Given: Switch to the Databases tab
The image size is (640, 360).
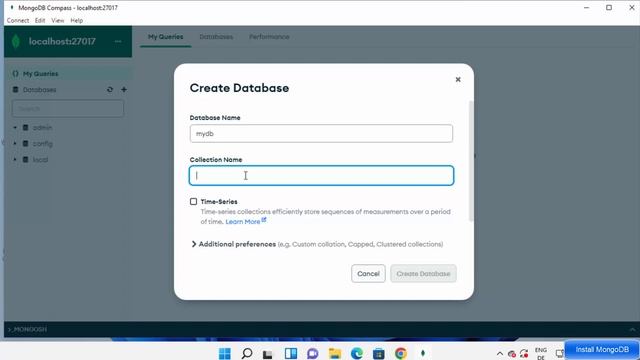Looking at the screenshot, I should click(216, 37).
